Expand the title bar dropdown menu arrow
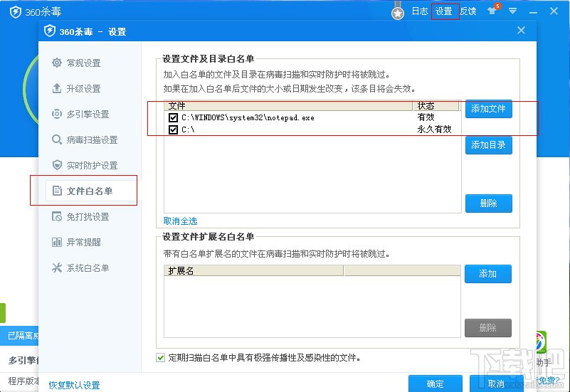 512,11
